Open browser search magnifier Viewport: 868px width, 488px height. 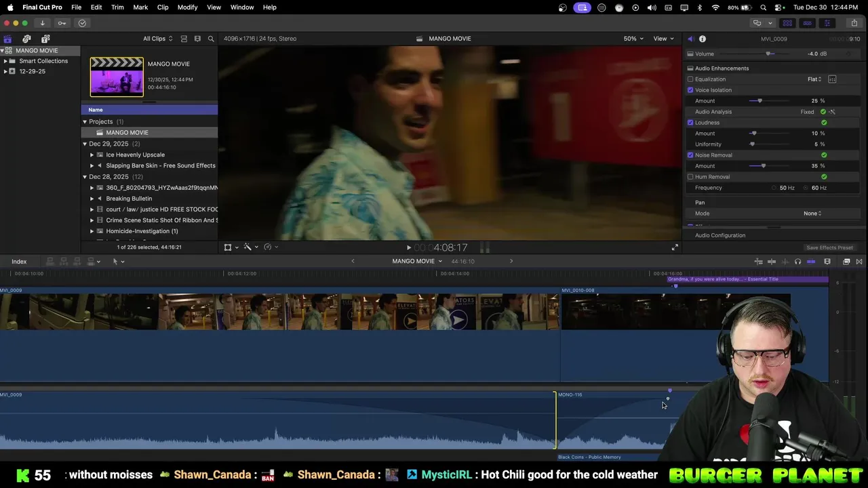click(211, 39)
